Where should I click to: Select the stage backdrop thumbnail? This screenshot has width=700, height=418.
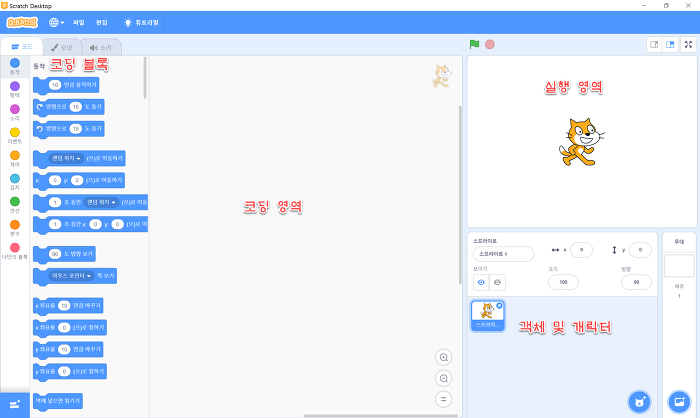coord(679,265)
